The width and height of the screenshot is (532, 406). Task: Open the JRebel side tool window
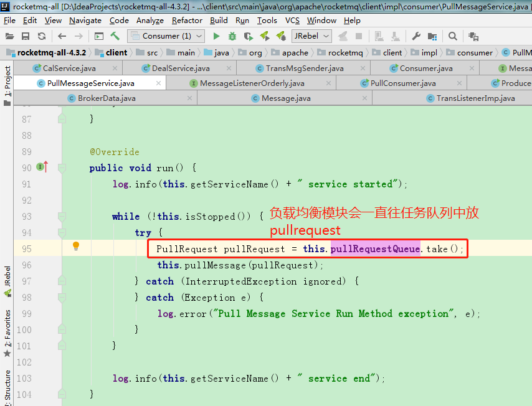(x=7, y=281)
